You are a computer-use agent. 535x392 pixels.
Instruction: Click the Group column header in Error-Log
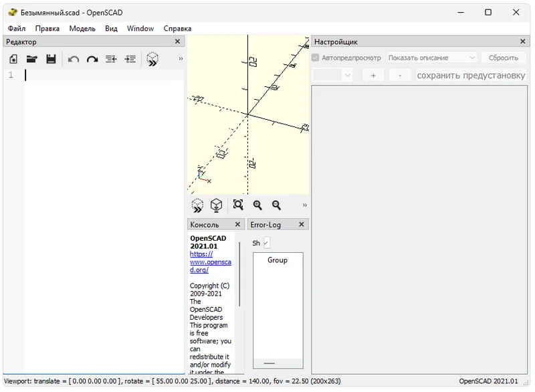click(278, 260)
